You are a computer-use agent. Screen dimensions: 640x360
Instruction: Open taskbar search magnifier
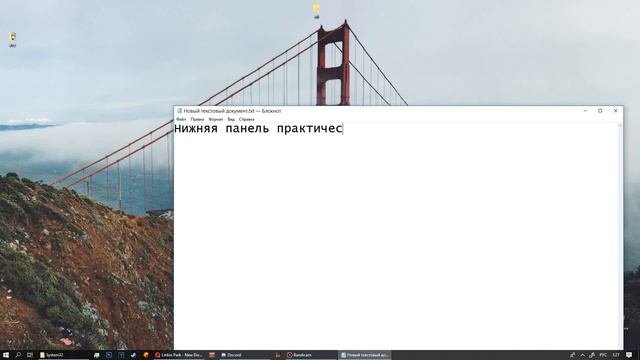point(18,355)
